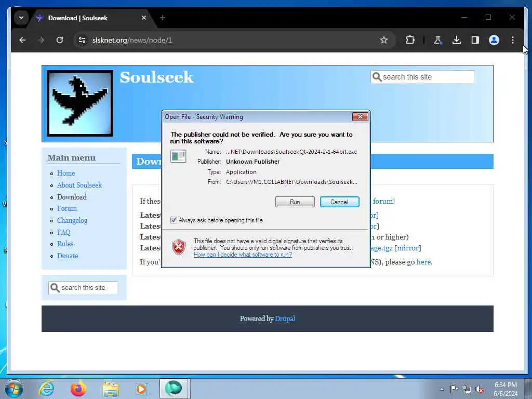This screenshot has height=399, width=532.
Task: Focus the header search this site field
Action: (x=423, y=77)
